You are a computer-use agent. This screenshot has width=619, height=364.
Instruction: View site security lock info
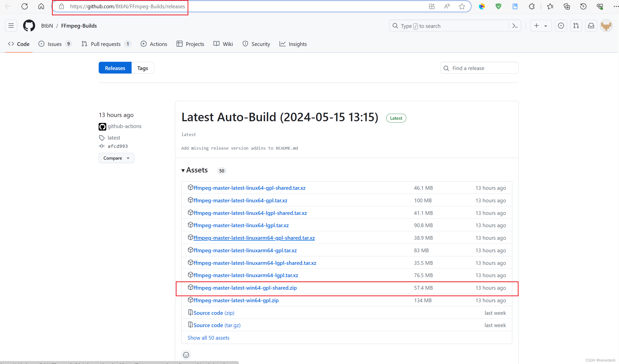pos(62,6)
